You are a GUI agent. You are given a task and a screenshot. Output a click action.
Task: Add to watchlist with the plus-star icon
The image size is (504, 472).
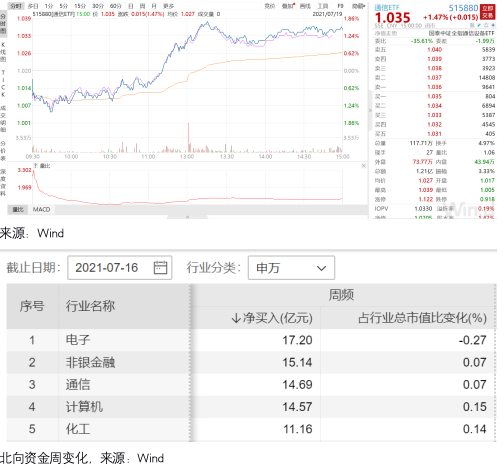coord(493,25)
